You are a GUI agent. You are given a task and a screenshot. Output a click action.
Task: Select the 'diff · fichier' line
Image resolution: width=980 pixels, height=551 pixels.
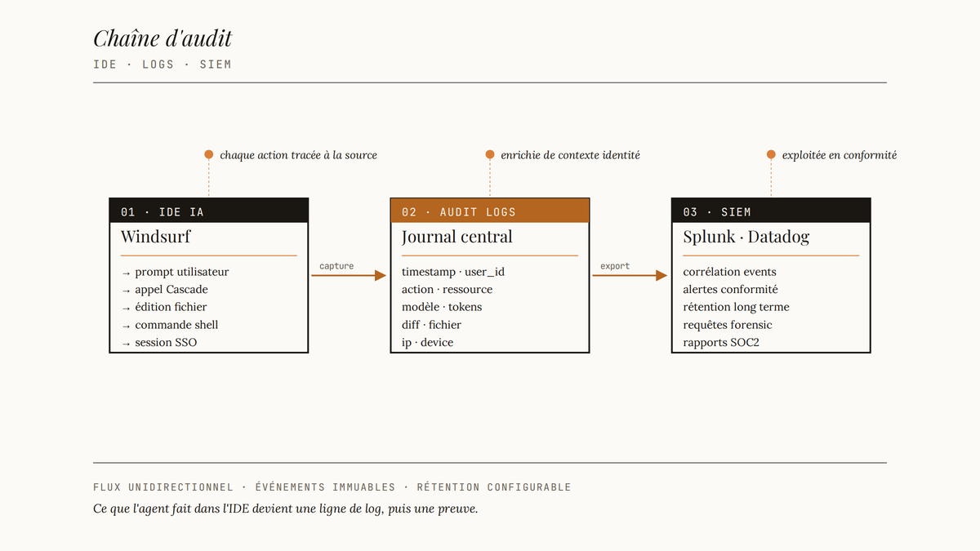(431, 325)
